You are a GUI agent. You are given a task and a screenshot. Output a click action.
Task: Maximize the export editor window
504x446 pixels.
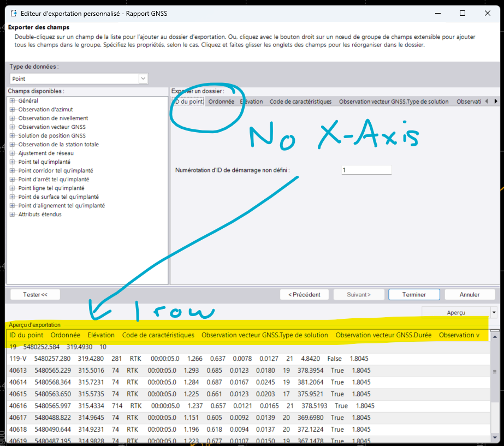pos(462,13)
